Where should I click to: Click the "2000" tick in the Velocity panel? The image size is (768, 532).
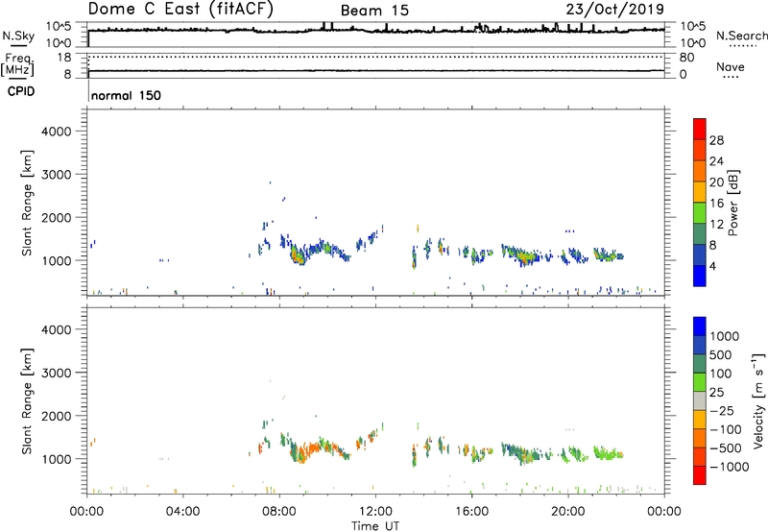pyautogui.click(x=57, y=416)
